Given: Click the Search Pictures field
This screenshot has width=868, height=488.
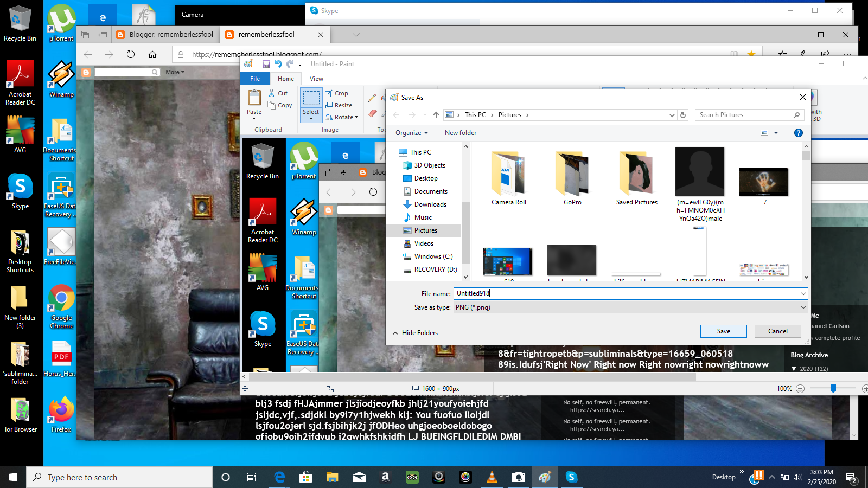Looking at the screenshot, I should (749, 115).
